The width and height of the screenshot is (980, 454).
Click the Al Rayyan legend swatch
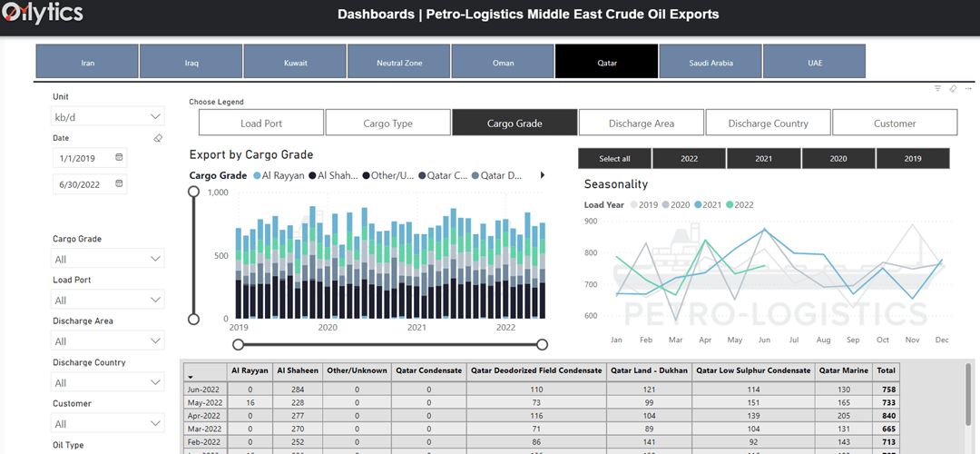click(x=257, y=176)
